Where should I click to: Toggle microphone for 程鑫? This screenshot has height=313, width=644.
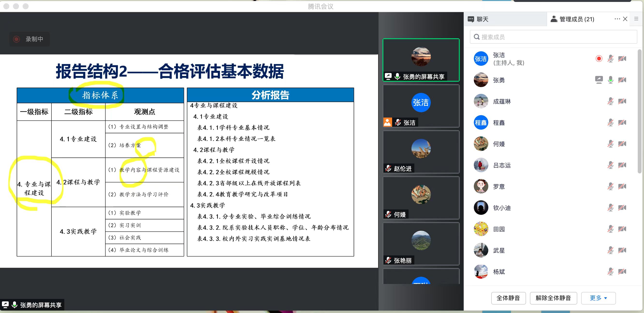pos(610,123)
